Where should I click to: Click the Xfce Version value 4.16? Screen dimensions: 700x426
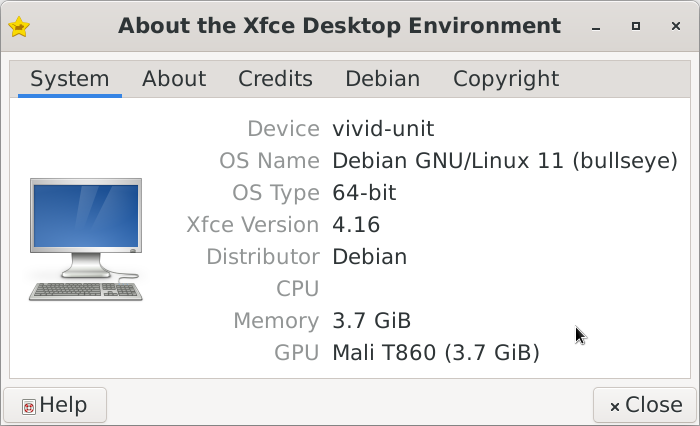point(356,225)
